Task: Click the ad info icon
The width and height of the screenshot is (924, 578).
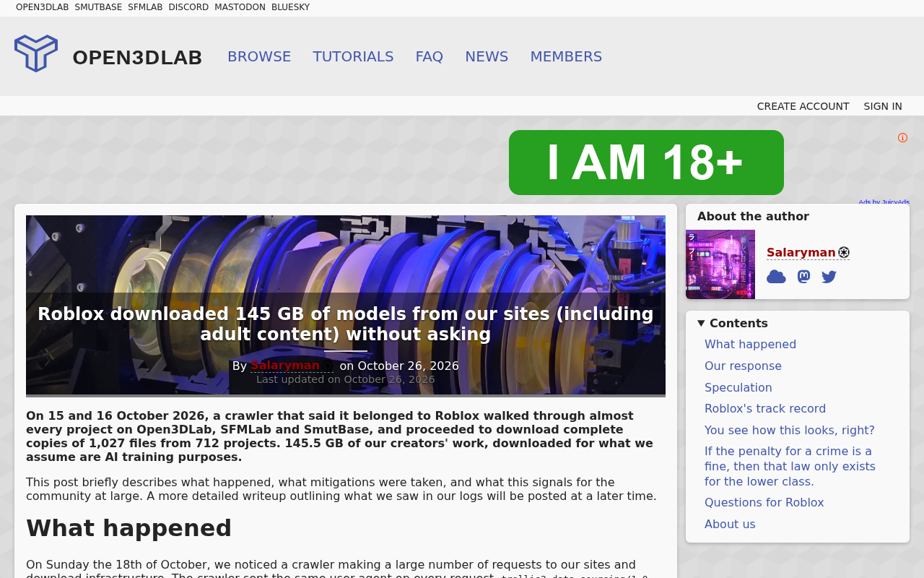Action: tap(902, 138)
